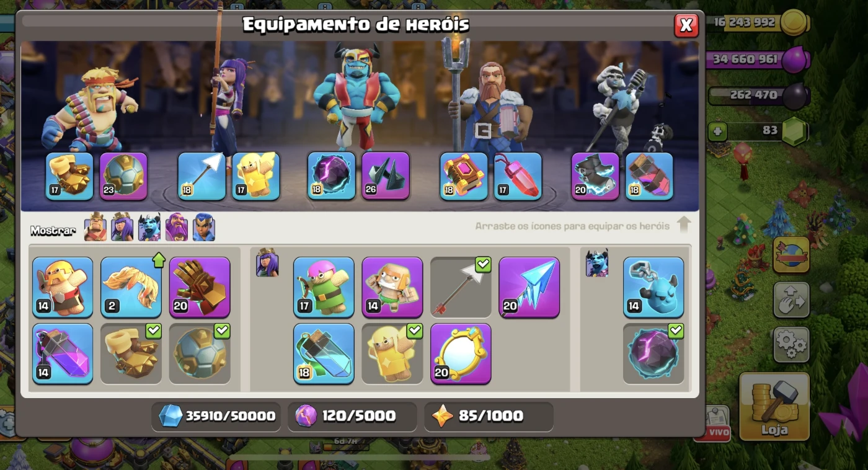Choose the Spiky Ball equipment level 26
868x470 pixels.
click(386, 176)
